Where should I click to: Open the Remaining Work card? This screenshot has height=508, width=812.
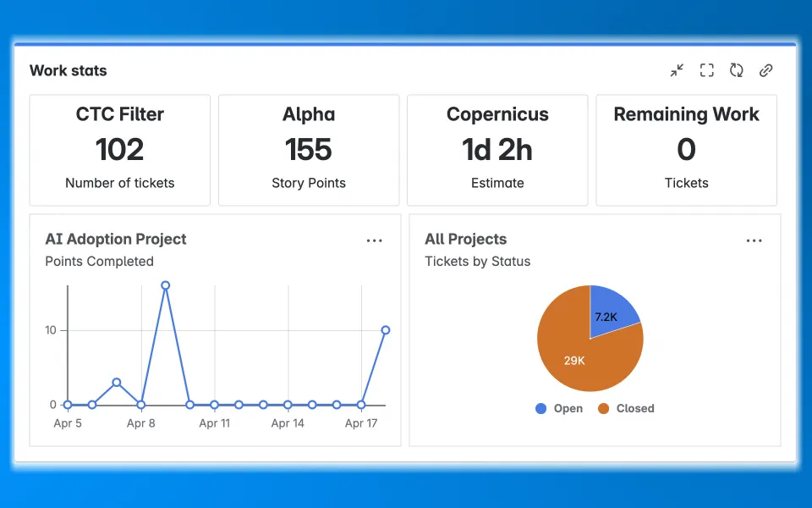[x=687, y=150]
